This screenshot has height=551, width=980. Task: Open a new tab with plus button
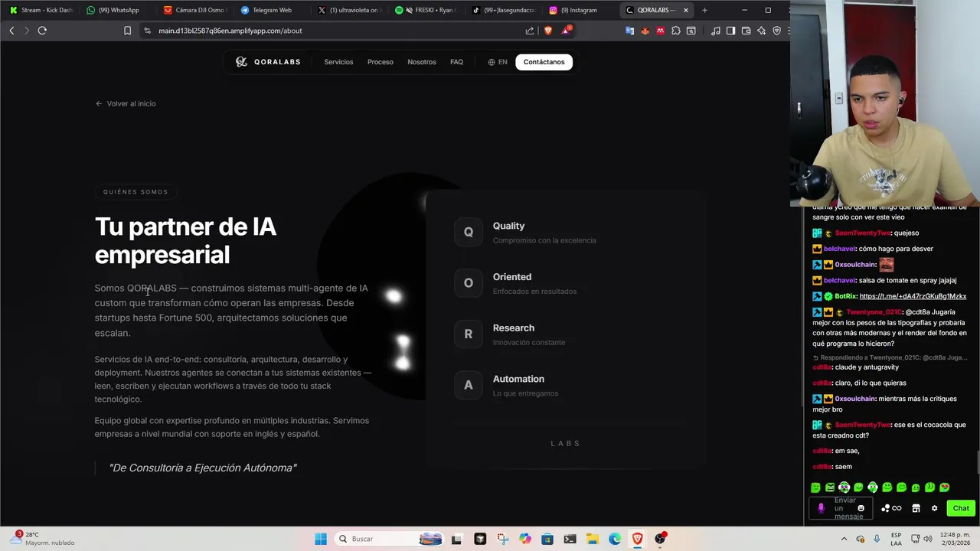[x=704, y=10]
